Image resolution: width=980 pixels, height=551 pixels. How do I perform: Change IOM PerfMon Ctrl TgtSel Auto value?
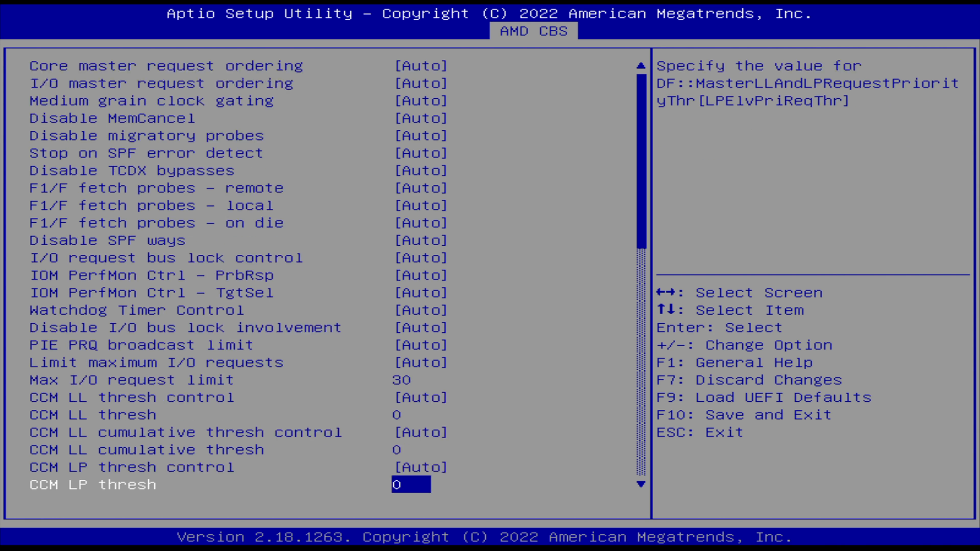point(421,293)
